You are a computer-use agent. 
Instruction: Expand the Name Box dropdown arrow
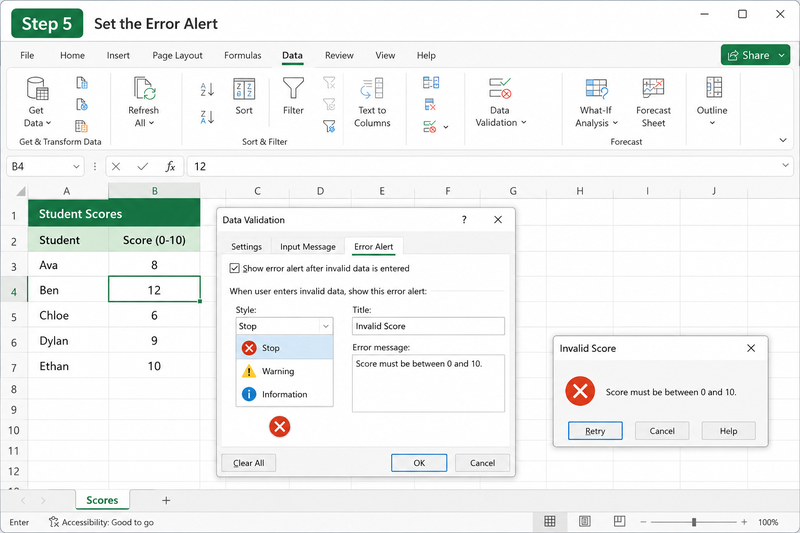pos(76,166)
